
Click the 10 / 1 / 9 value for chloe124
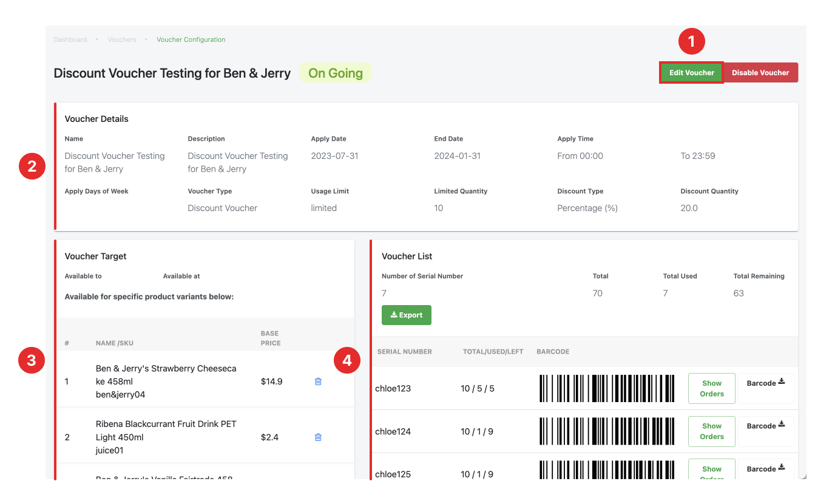pyautogui.click(x=477, y=432)
